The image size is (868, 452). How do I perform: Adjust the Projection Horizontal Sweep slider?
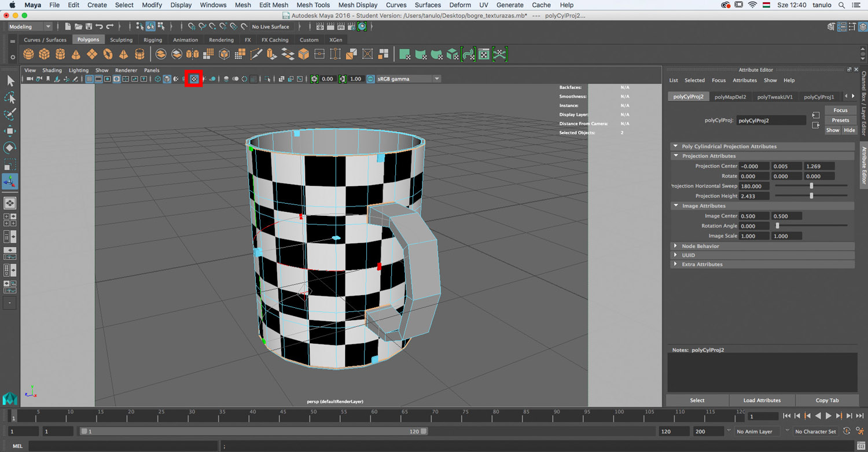coord(811,186)
